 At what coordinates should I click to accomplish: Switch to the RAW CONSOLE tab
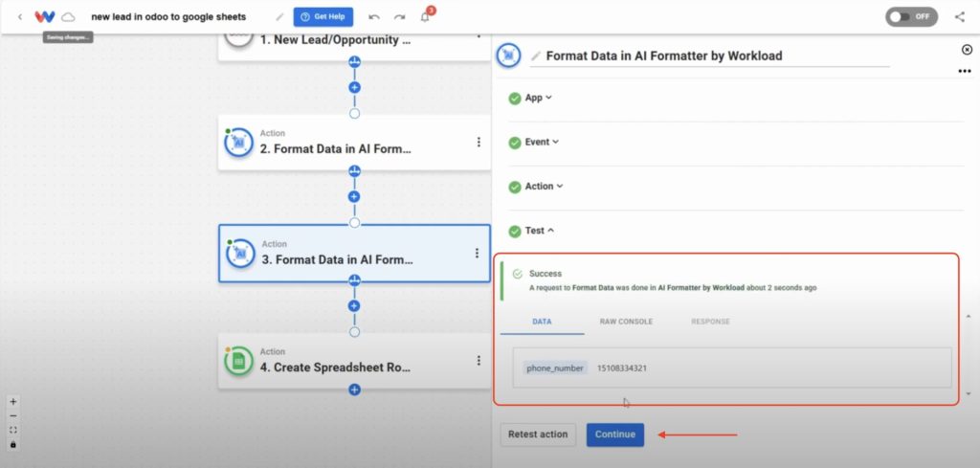pos(626,322)
